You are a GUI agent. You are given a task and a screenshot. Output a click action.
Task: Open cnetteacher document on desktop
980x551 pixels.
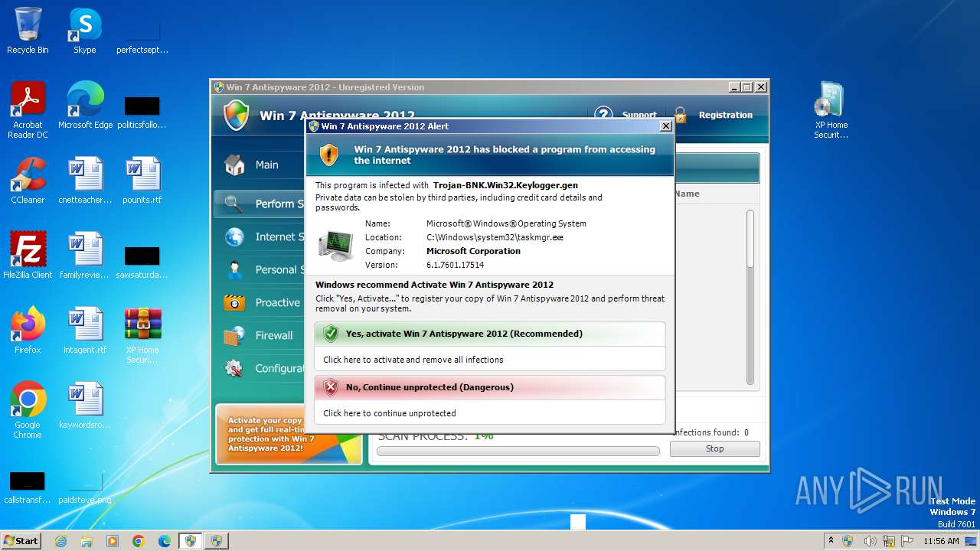[x=85, y=181]
